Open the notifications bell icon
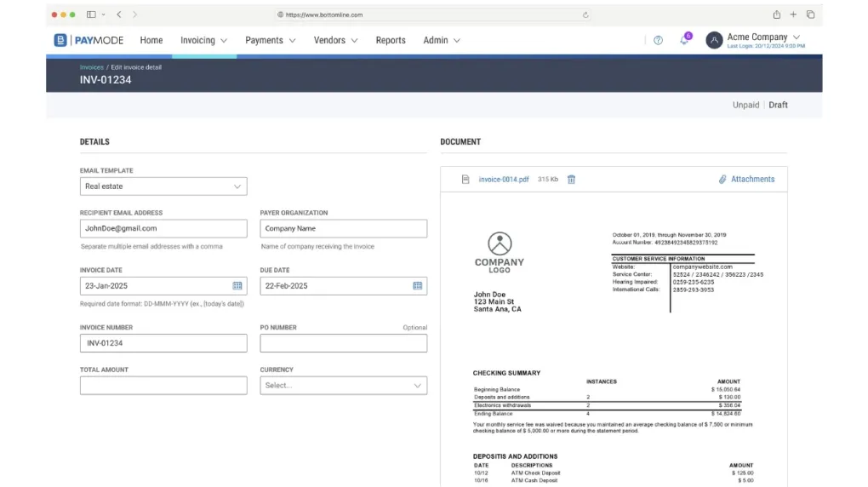Viewport: 868px width, 487px height. [684, 40]
